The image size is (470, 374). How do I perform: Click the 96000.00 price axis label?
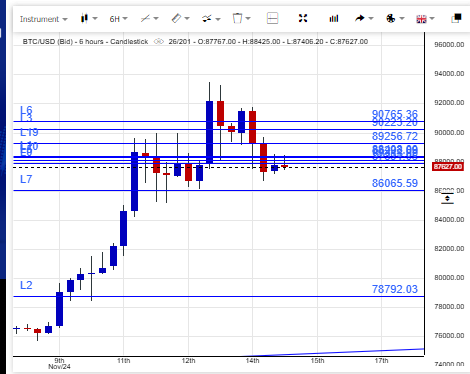tap(449, 45)
